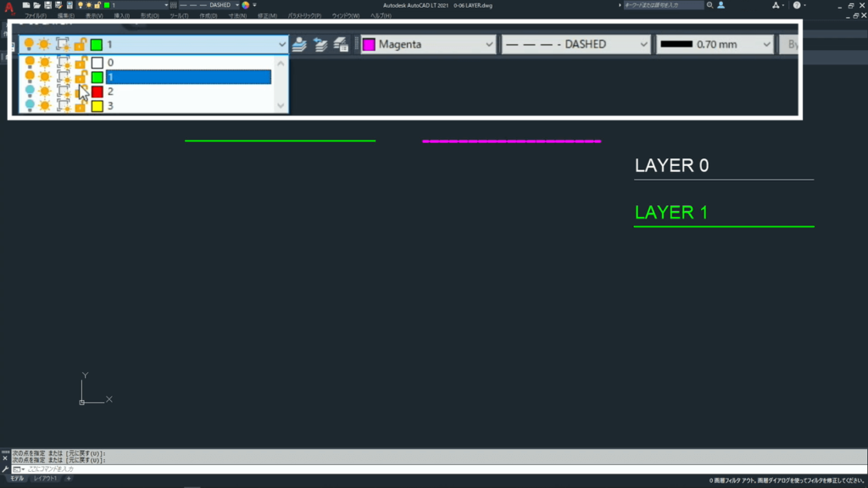The width and height of the screenshot is (868, 488).
Task: Click the New drawing icon in quick access toolbar
Action: [x=26, y=5]
